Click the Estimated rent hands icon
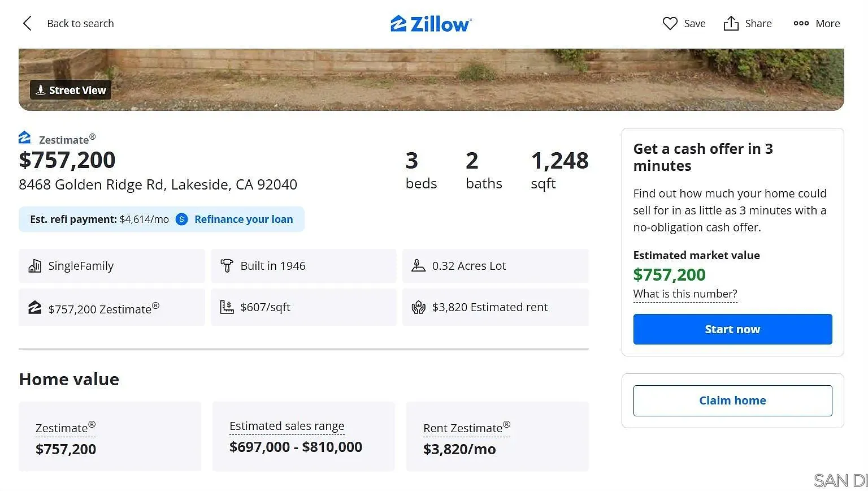This screenshot has width=868, height=491. click(x=418, y=307)
